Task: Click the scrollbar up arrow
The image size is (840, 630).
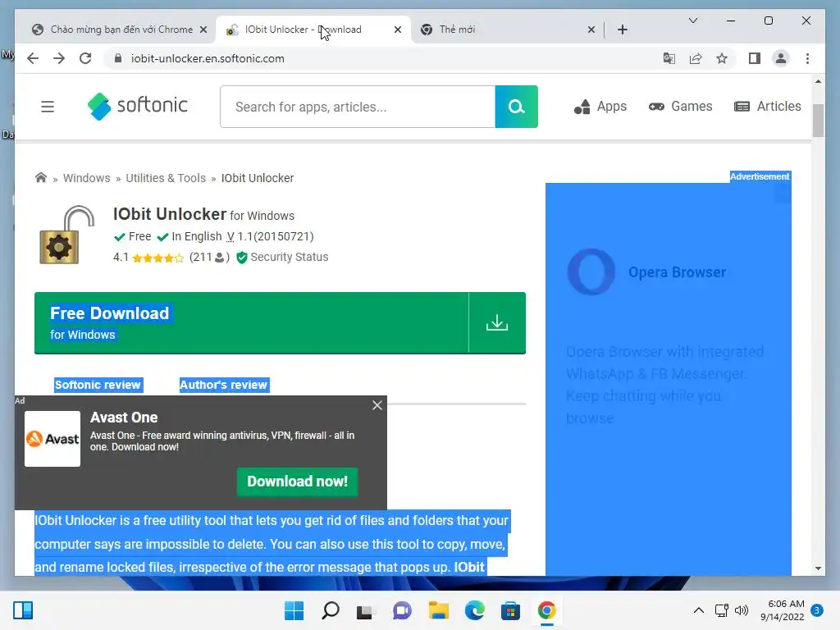Action: pyautogui.click(x=818, y=81)
